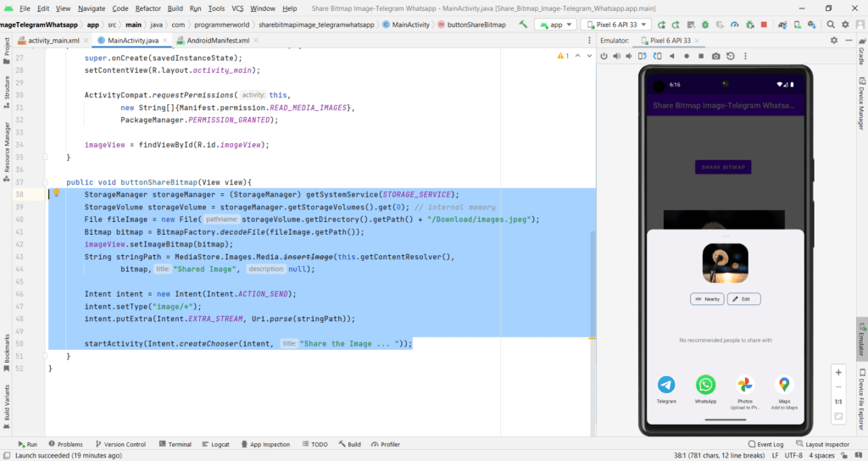Toggle the Logcat tool window
The height and width of the screenshot is (461, 868).
(215, 444)
